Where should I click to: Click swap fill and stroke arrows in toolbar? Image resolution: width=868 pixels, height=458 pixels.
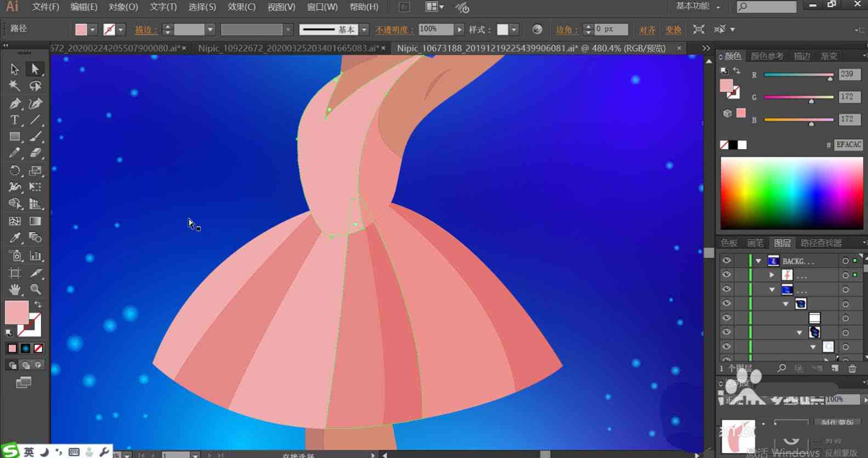click(38, 305)
